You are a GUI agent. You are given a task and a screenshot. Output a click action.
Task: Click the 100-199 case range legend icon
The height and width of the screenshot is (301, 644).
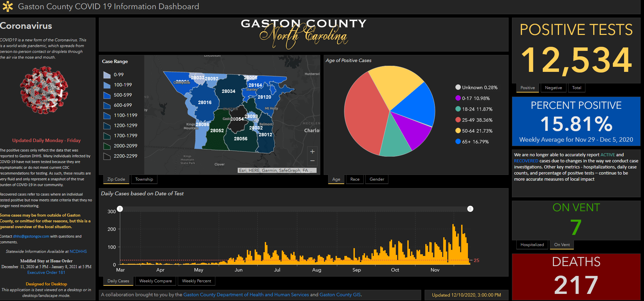[x=107, y=85]
